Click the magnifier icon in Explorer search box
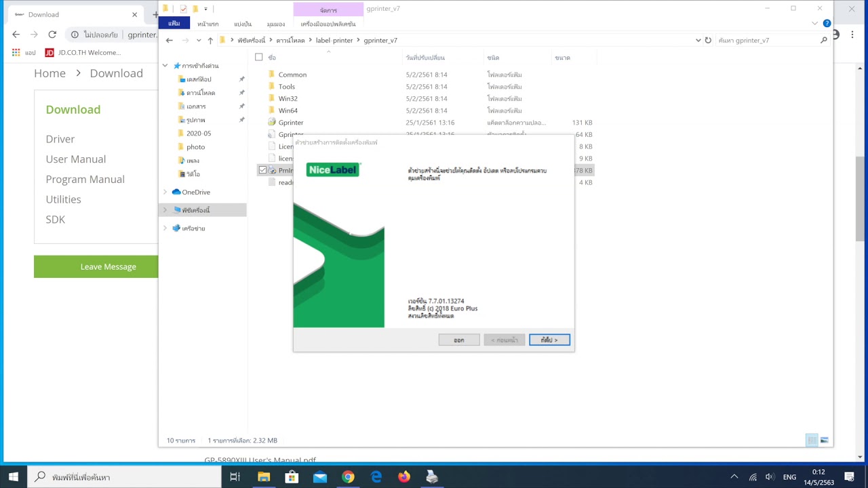This screenshot has height=488, width=868. (x=824, y=40)
